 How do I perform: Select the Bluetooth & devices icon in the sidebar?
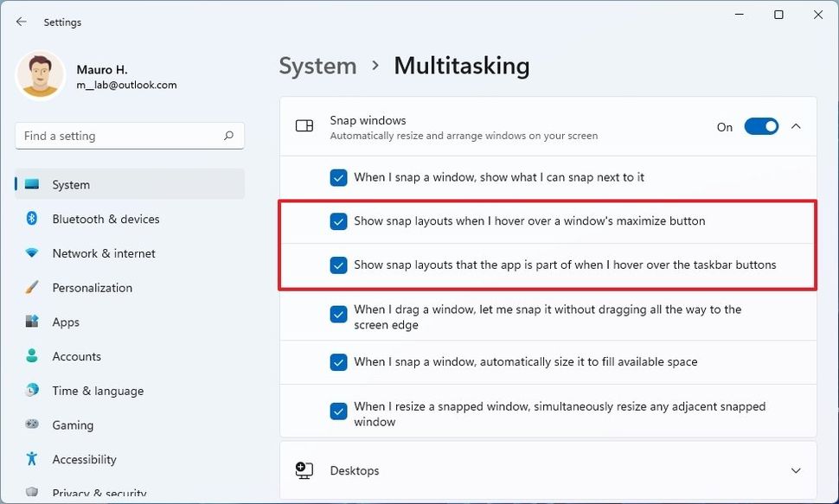32,219
